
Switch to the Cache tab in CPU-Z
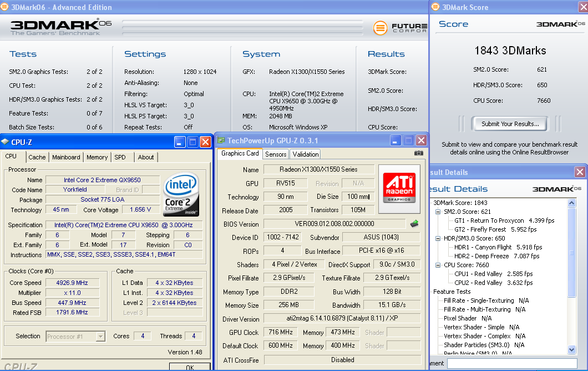[37, 157]
